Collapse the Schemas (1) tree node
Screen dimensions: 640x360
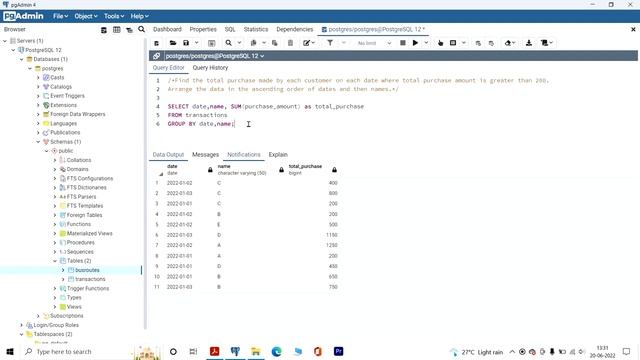pyautogui.click(x=38, y=142)
